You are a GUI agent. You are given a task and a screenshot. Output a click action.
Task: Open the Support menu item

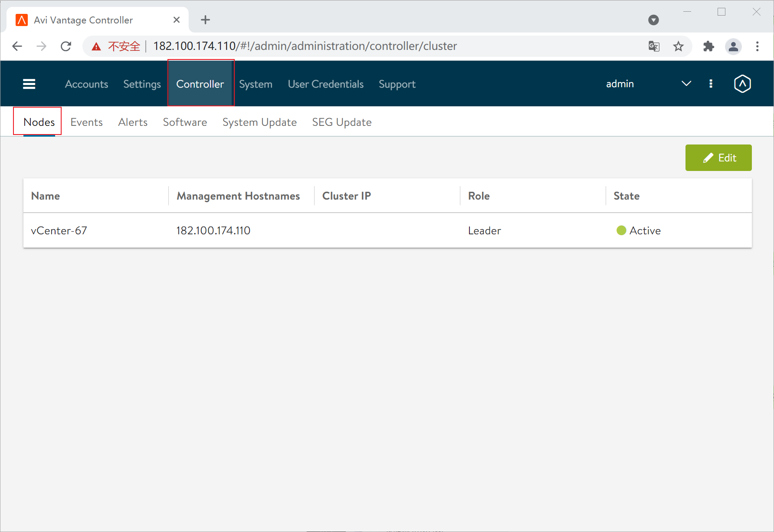coord(397,84)
